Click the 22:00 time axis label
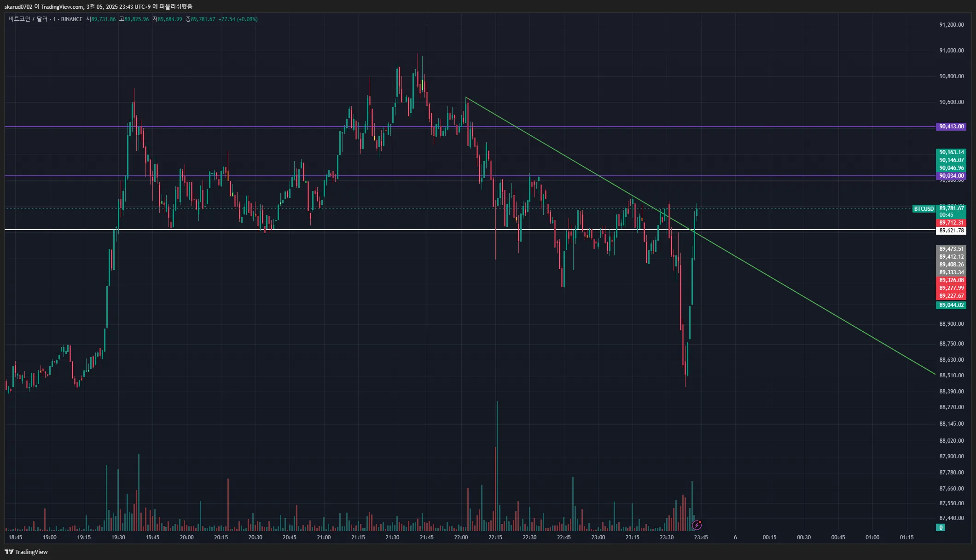The height and width of the screenshot is (560, 976). (x=461, y=537)
